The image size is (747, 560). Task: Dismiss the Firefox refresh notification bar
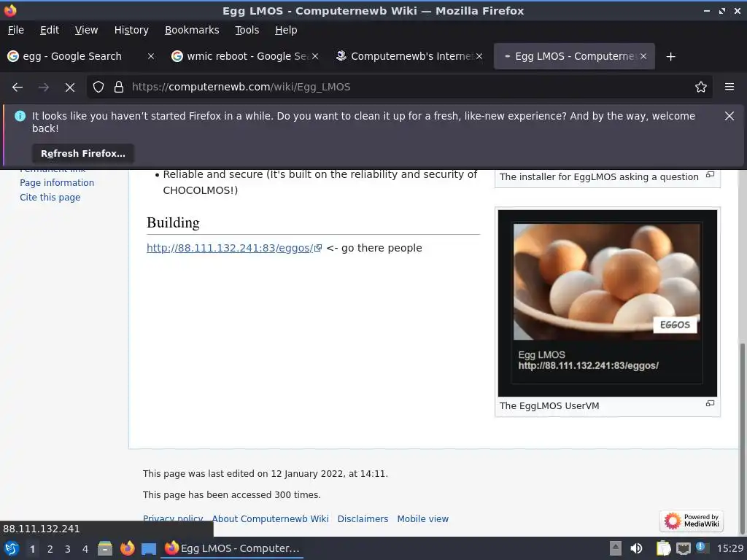click(729, 116)
